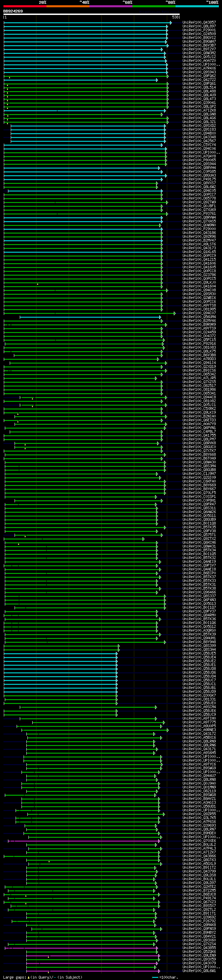The image size is (222, 980).
Task: Select hit label UniRef100_C5YCY4
Action: (199, 145)
